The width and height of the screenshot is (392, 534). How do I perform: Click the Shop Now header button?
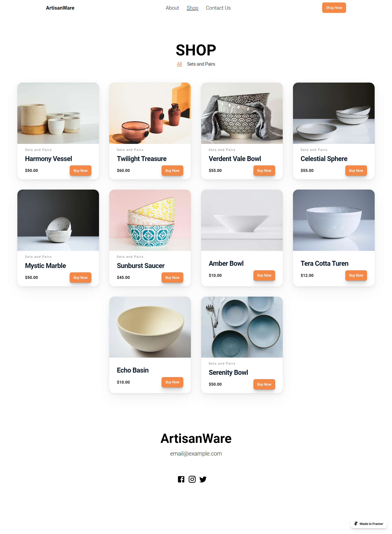334,8
